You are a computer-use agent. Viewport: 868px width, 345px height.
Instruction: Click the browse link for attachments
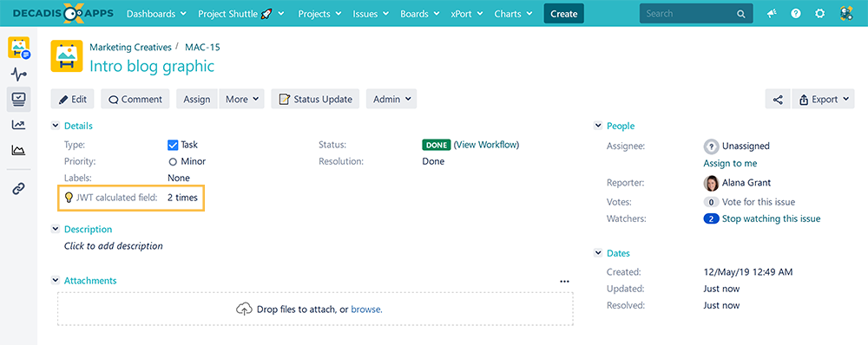366,309
